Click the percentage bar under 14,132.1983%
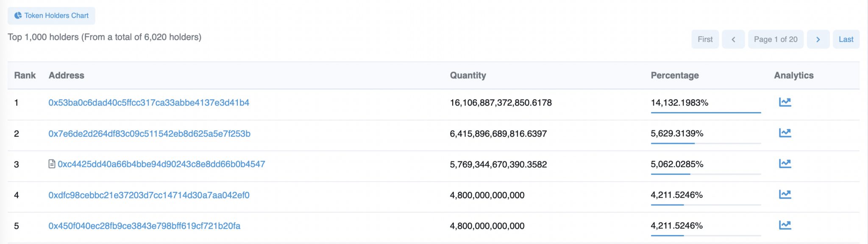This screenshot has height=244, width=868. [706, 112]
